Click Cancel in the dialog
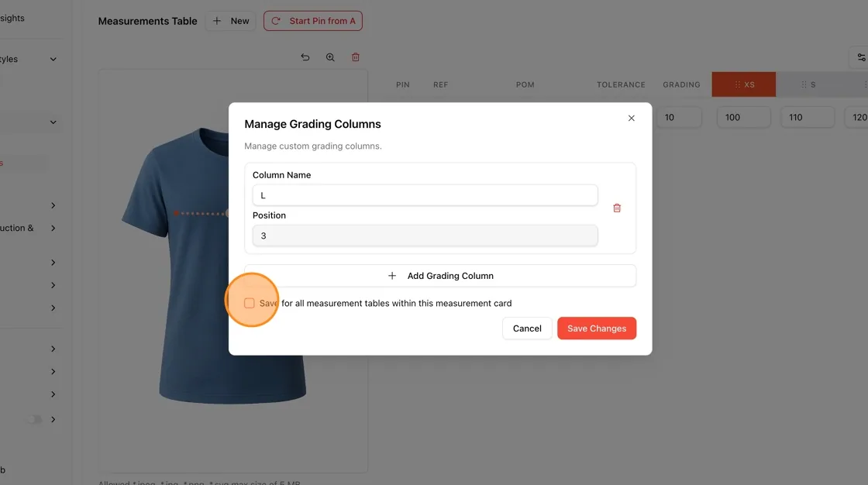The height and width of the screenshot is (485, 868). click(x=527, y=328)
